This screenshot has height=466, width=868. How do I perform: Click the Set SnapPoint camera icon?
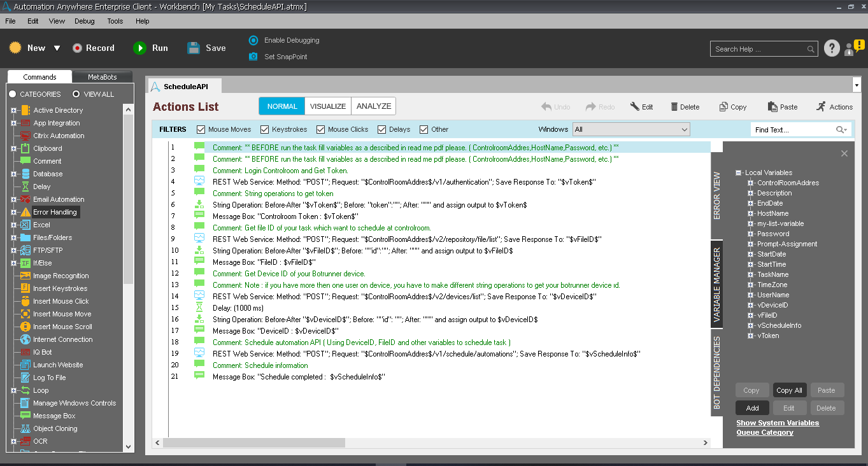[x=253, y=57]
